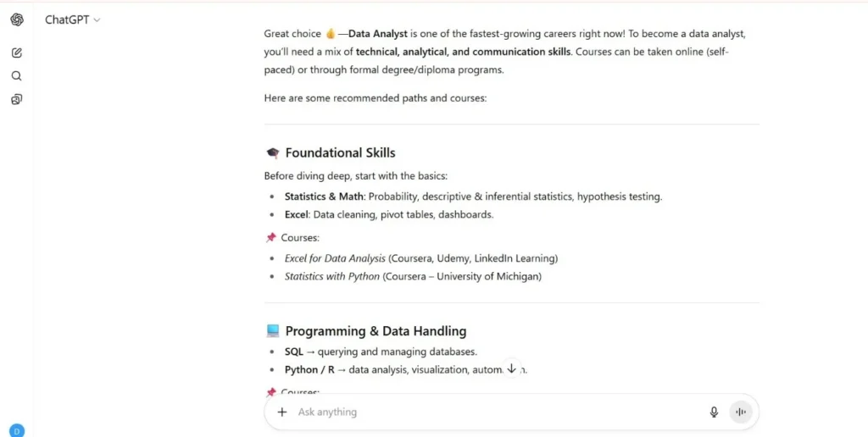The width and height of the screenshot is (868, 437).
Task: Click the Foundational Skills heading
Action: point(341,152)
